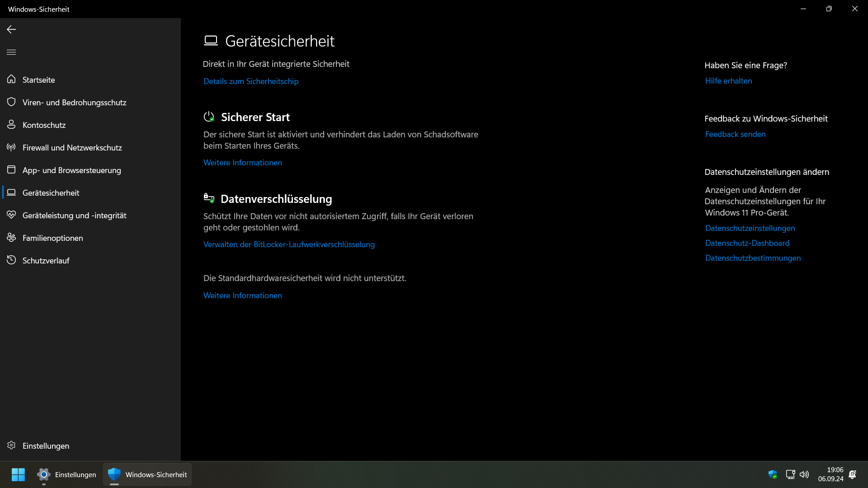The height and width of the screenshot is (488, 868).
Task: Go to Firewall und Netzwerkschutz
Action: click(x=72, y=148)
